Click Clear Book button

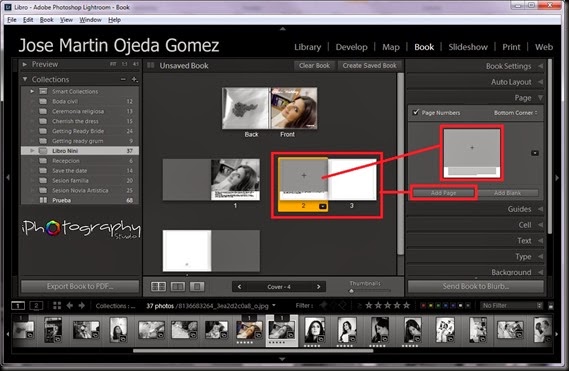(x=314, y=66)
